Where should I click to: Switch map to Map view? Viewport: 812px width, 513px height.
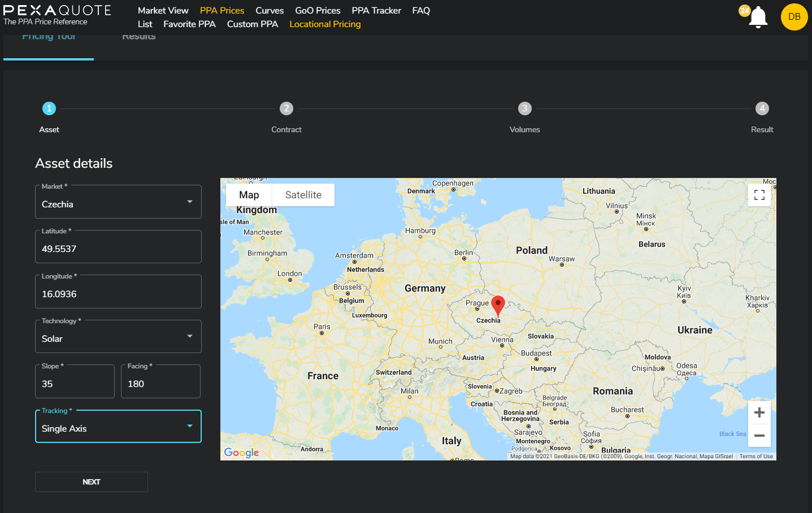249,195
